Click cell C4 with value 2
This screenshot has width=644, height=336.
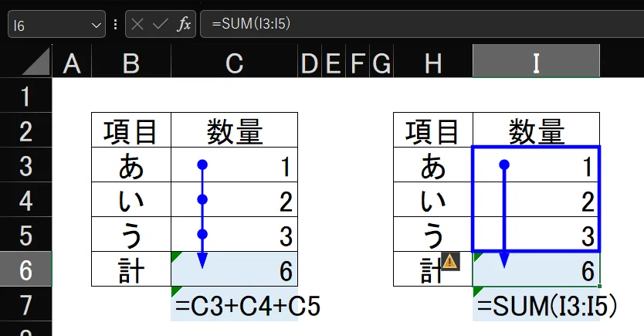[234, 200]
